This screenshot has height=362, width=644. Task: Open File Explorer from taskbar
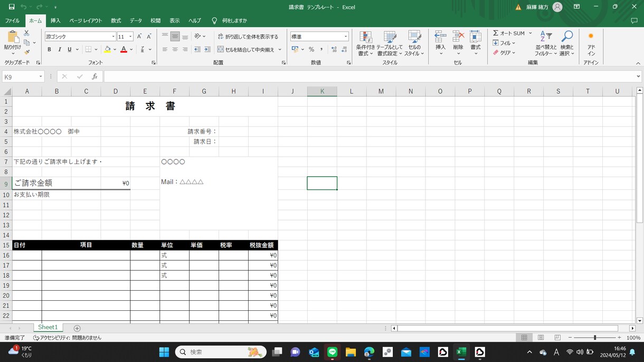351,352
